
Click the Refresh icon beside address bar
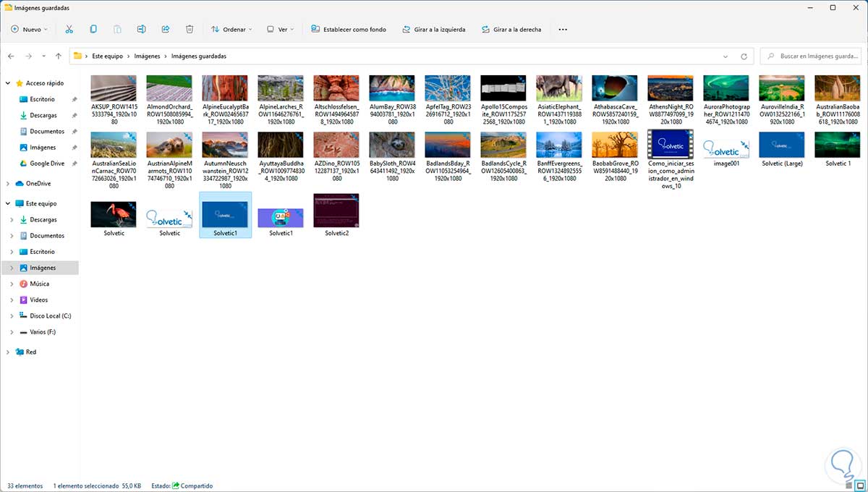click(x=744, y=56)
